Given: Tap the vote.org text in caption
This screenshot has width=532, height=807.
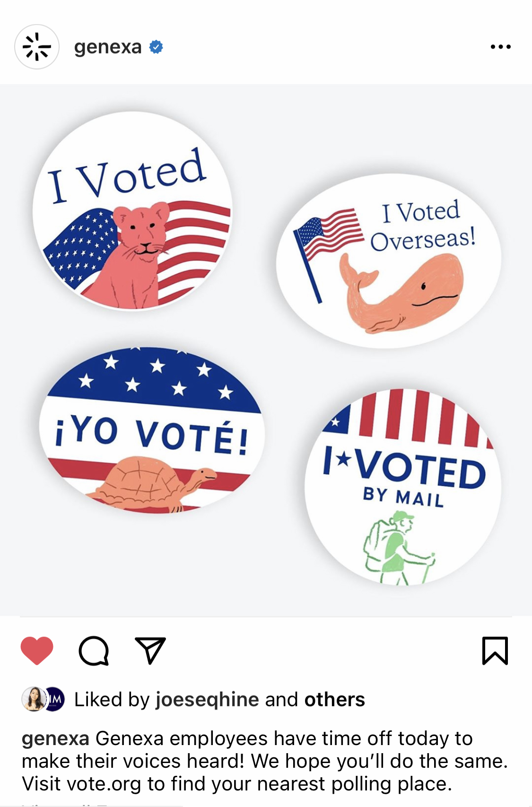Looking at the screenshot, I should pos(104,784).
